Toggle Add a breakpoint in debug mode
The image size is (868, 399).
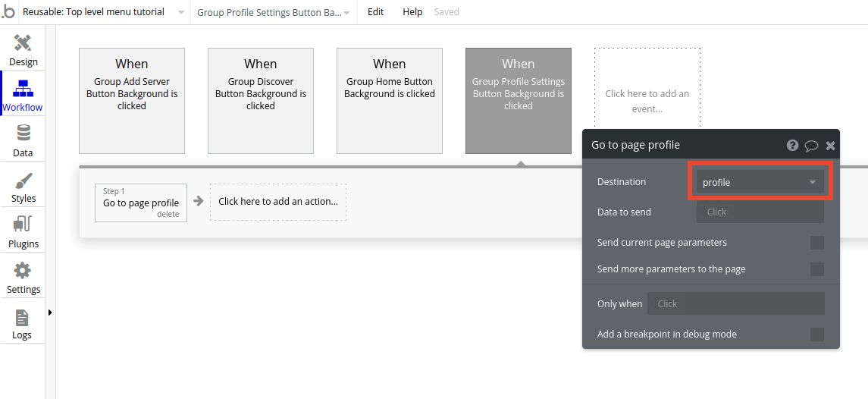816,335
